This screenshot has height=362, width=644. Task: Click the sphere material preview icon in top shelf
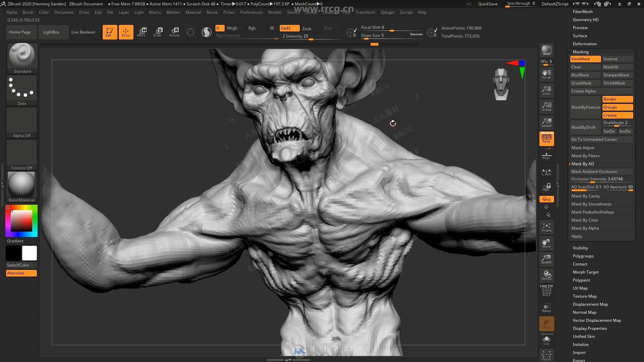click(207, 32)
